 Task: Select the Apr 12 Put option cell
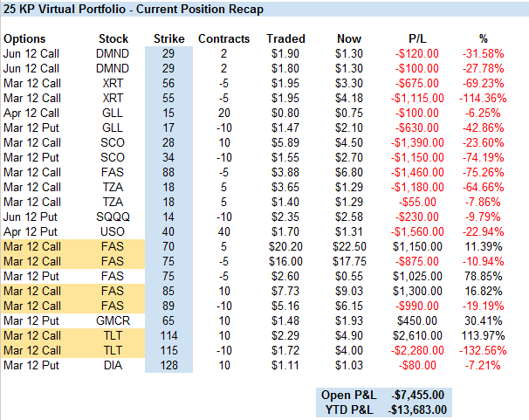coord(31,232)
